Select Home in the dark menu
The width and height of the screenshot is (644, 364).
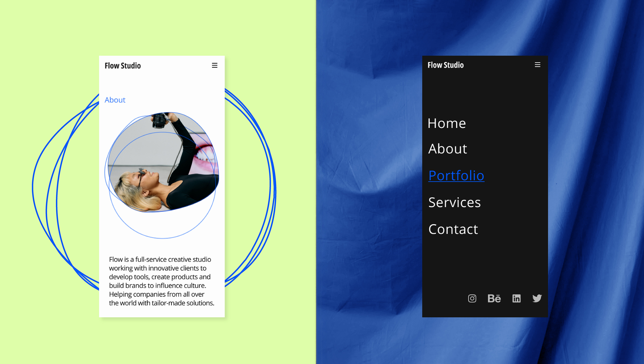click(x=447, y=123)
